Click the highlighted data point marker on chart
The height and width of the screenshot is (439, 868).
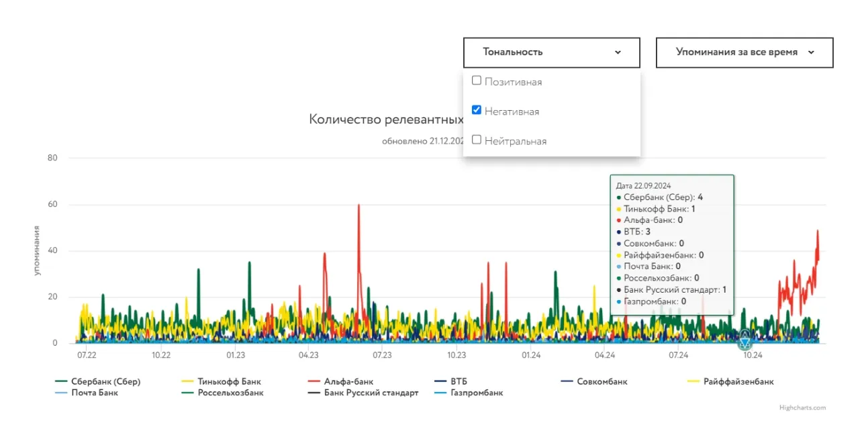744,340
